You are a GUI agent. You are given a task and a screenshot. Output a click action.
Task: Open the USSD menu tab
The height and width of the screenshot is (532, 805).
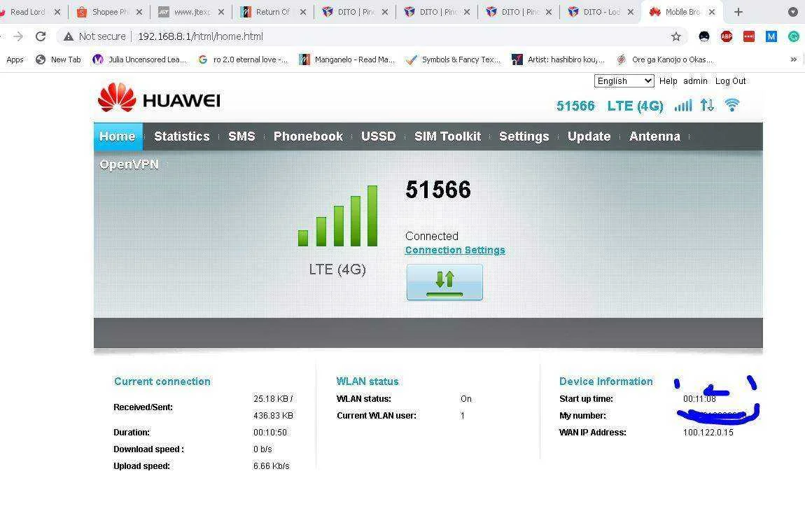click(x=379, y=136)
